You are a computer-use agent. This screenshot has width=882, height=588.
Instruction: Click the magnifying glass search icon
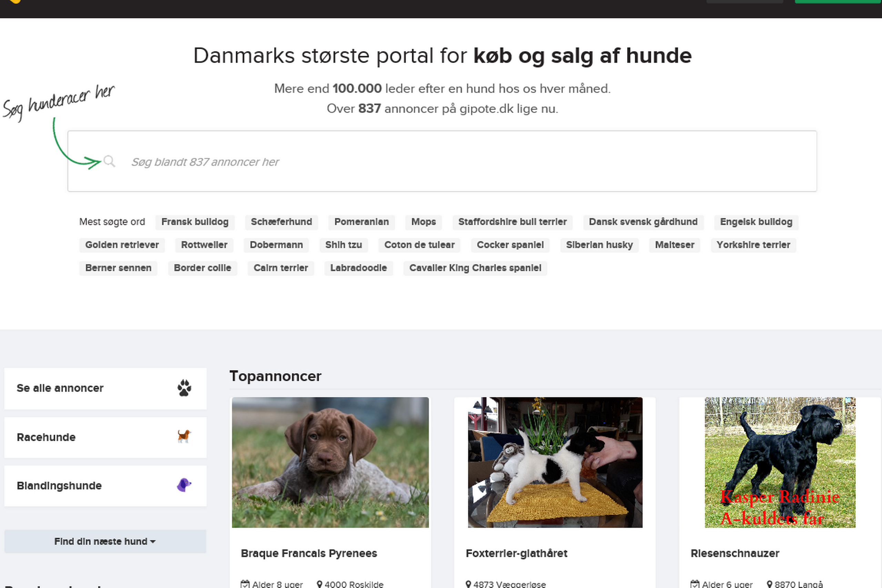(x=110, y=162)
